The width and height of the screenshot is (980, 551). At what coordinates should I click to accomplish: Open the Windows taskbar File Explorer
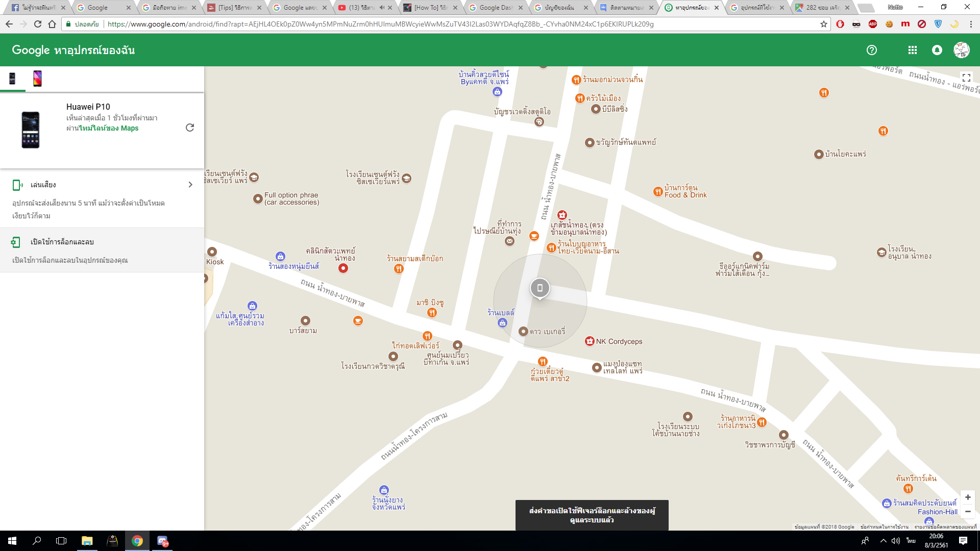point(87,541)
